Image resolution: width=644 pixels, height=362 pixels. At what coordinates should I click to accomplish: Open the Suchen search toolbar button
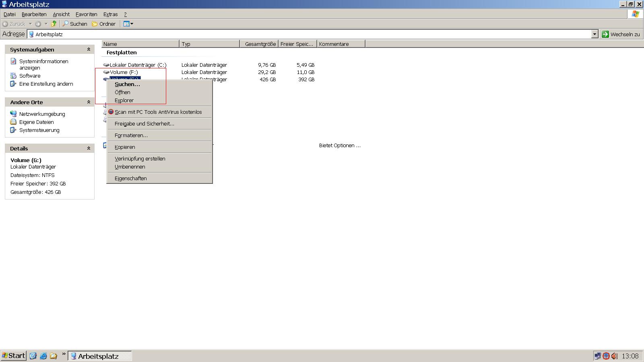75,24
